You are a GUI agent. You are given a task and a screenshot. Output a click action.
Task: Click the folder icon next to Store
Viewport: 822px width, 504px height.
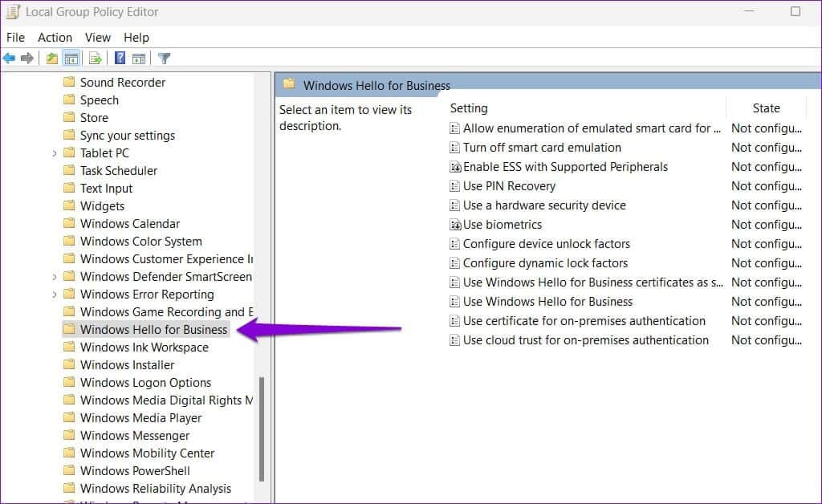(69, 117)
